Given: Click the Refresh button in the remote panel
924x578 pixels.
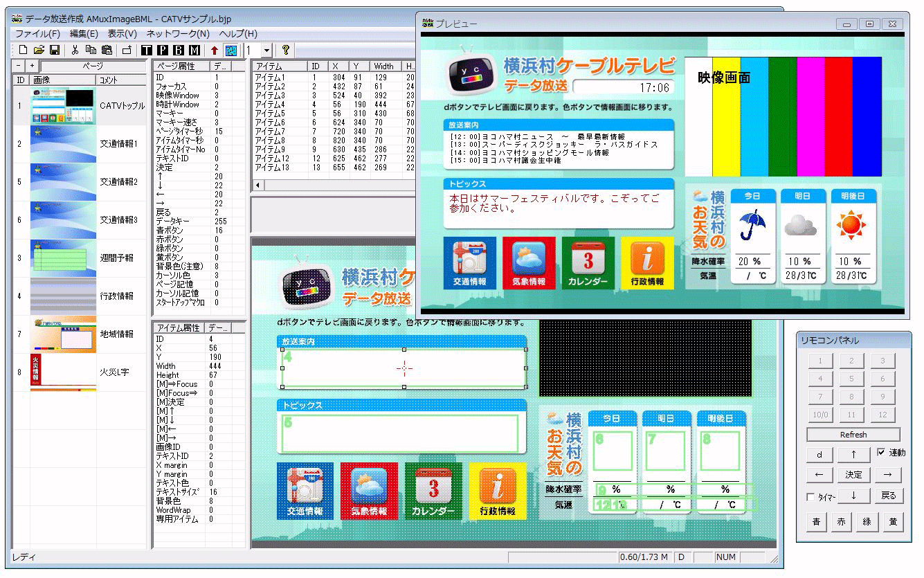Looking at the screenshot, I should [x=853, y=435].
